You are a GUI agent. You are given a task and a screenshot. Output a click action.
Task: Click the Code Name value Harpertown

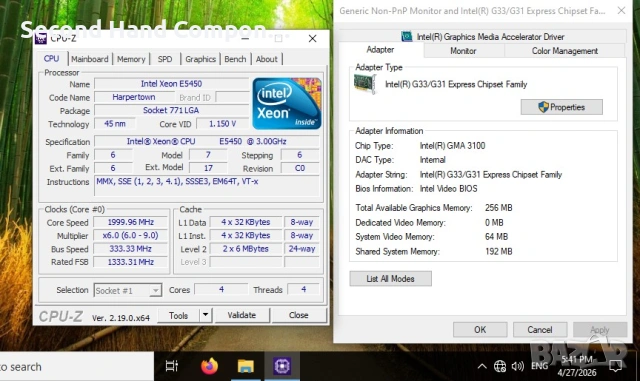(134, 97)
